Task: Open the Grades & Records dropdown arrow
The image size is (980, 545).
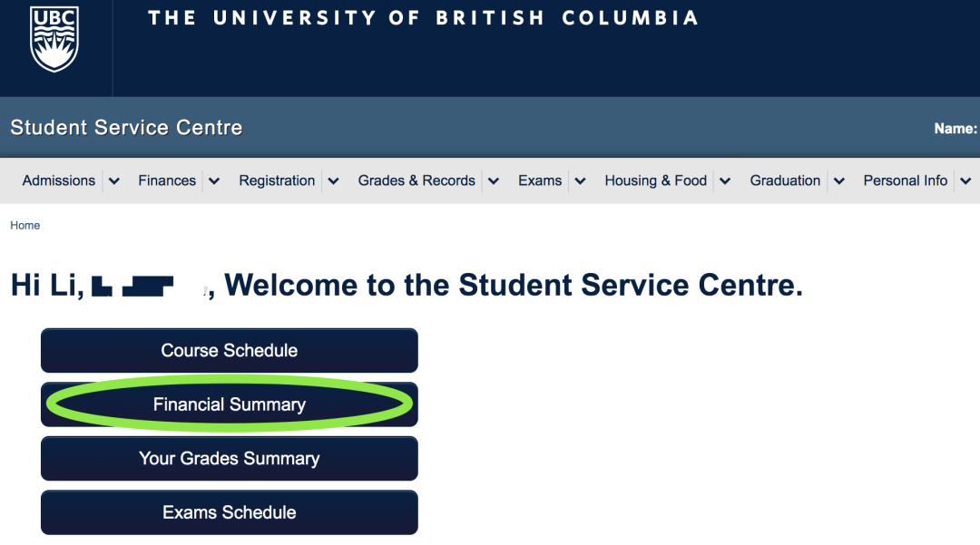Action: (x=494, y=181)
